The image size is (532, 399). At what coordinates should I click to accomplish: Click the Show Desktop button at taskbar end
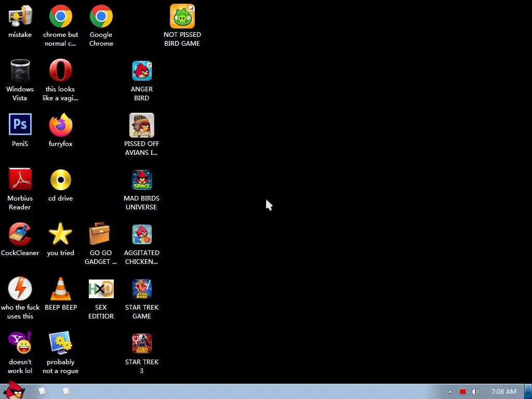coord(528,392)
